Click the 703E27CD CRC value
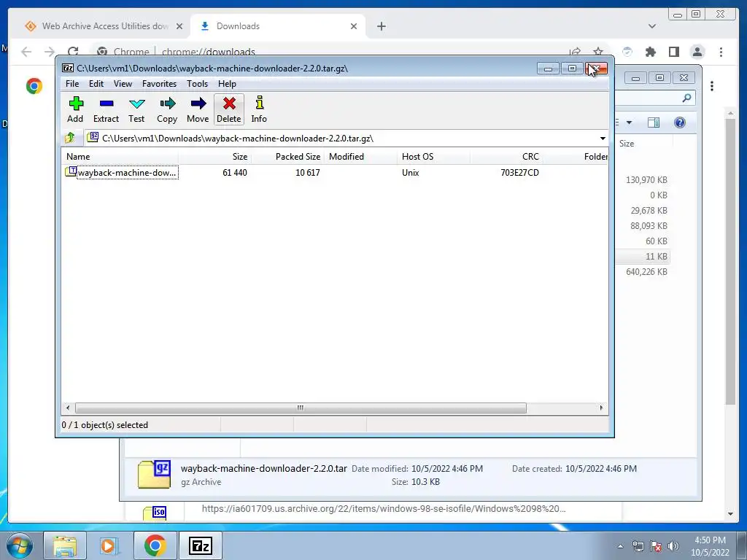 point(519,173)
